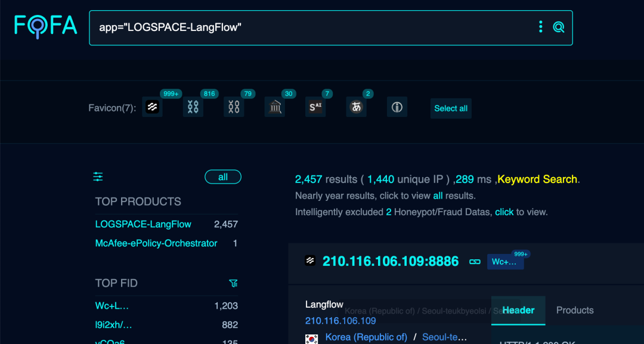The height and width of the screenshot is (344, 644).
Task: Click the 882 count beside l9i2xh/…
Action: click(x=230, y=325)
